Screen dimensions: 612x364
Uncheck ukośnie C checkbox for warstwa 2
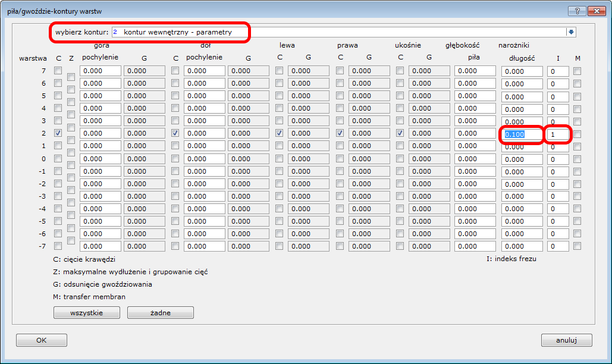click(400, 133)
